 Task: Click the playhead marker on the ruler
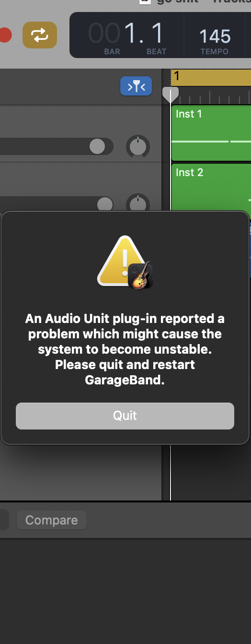tap(170, 95)
